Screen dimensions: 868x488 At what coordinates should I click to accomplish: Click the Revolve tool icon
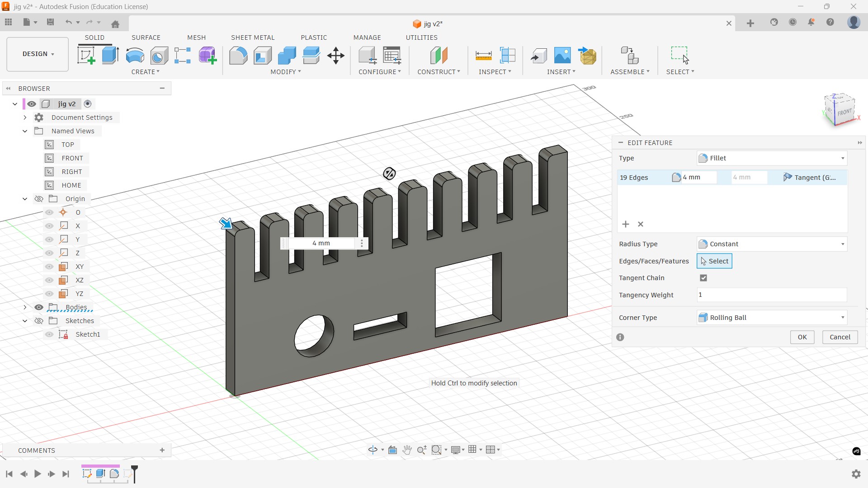[135, 56]
